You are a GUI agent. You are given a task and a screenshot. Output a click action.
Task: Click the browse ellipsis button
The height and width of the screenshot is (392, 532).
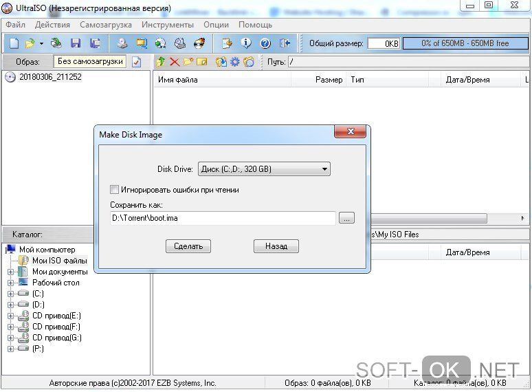point(346,218)
